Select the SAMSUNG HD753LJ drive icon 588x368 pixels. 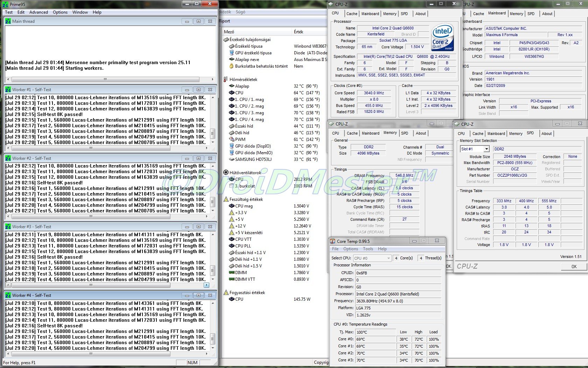(x=231, y=159)
